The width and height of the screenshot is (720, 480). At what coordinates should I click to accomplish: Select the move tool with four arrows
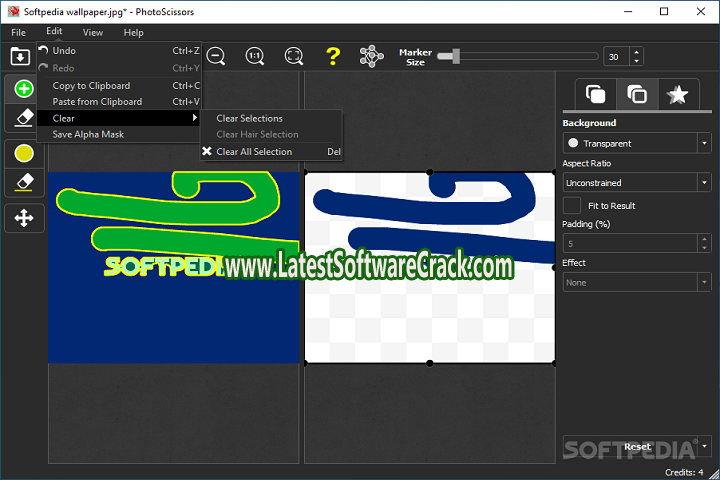click(24, 217)
